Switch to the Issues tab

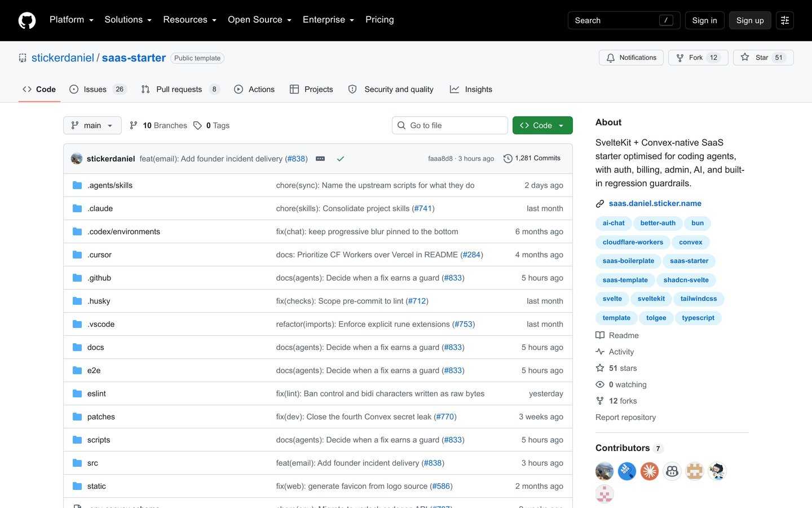pyautogui.click(x=98, y=89)
